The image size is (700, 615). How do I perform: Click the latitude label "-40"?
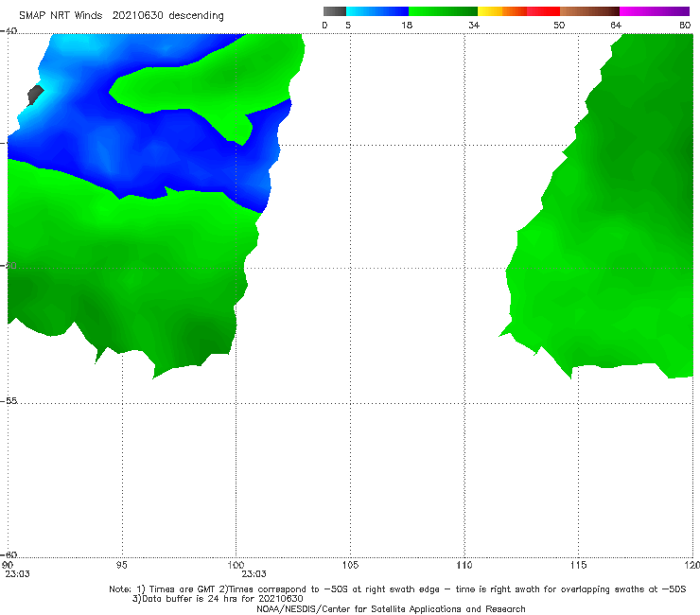pos(9,31)
